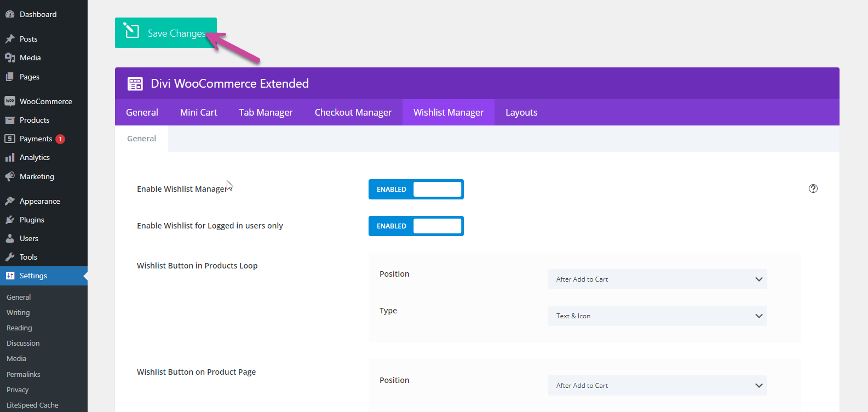Click the Save Changes pencil icon
This screenshot has width=868, height=412.
pyautogui.click(x=131, y=30)
